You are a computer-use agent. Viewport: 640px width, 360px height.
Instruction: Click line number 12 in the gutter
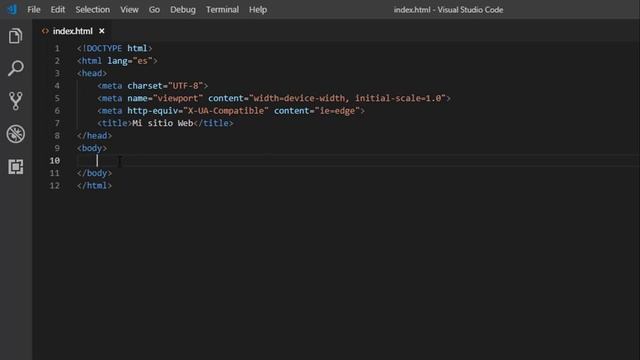point(55,186)
